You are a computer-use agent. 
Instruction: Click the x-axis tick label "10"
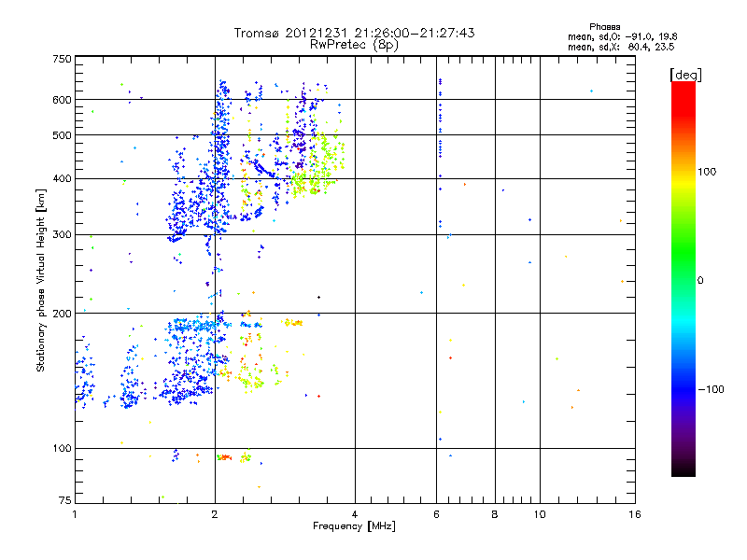(540, 514)
